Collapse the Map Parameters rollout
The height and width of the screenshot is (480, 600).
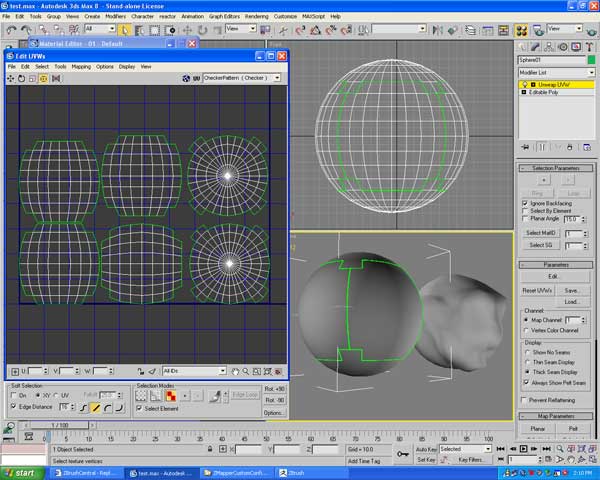(x=556, y=416)
